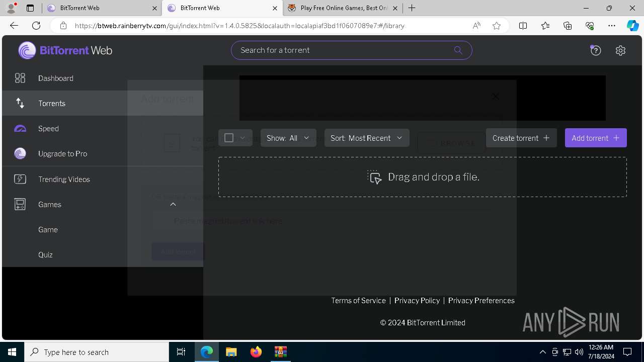Open the Sort: Most Recent dropdown
This screenshot has height=362, width=644.
[367, 138]
